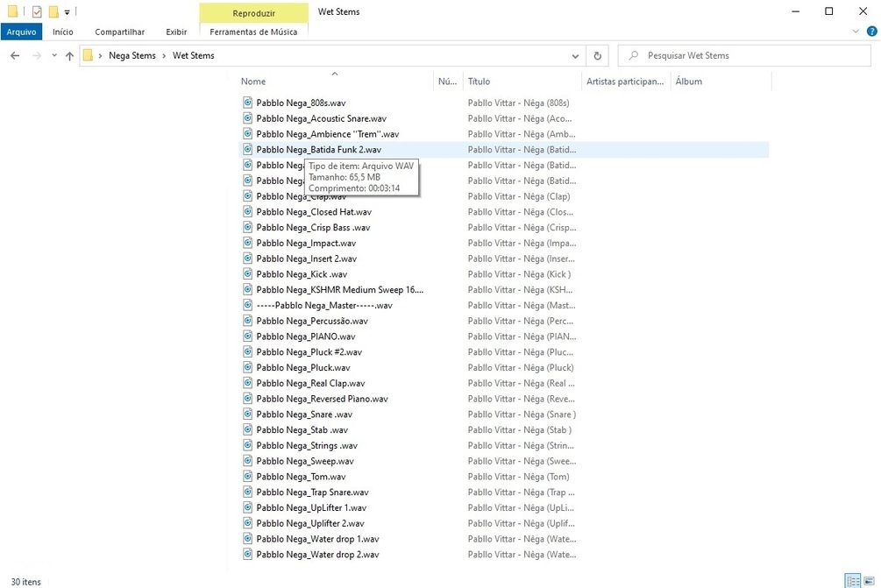Click the Reproduzir contextual tab header
Image resolution: width=881 pixels, height=588 pixels.
point(254,13)
